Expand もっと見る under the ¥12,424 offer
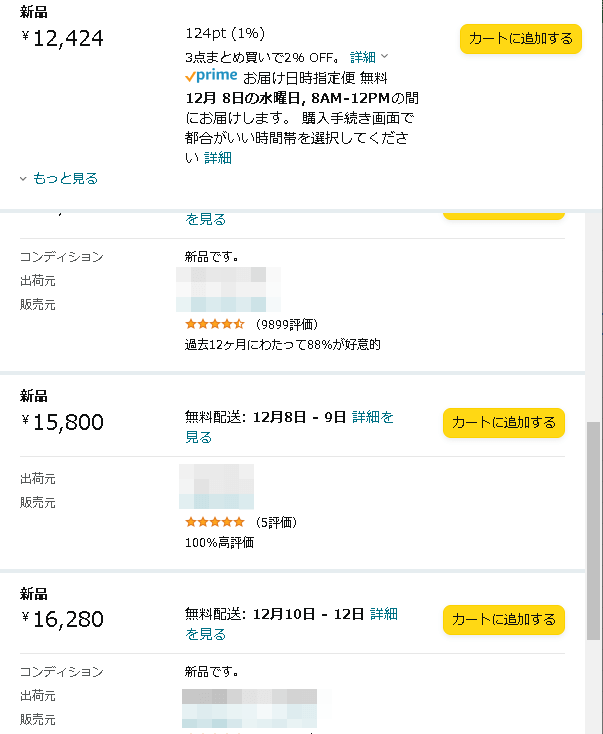The height and width of the screenshot is (734, 603). [x=65, y=179]
